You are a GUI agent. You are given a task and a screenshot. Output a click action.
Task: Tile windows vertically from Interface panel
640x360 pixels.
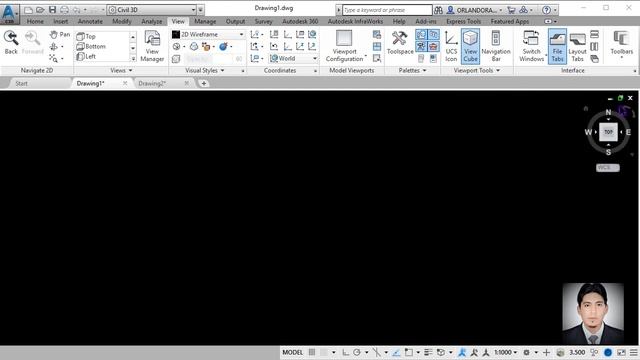tap(594, 47)
